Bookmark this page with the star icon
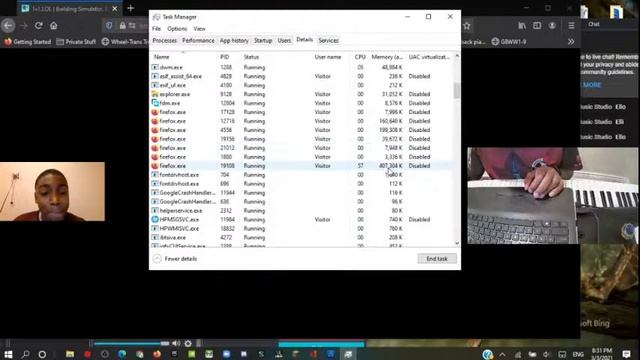 pos(467,26)
